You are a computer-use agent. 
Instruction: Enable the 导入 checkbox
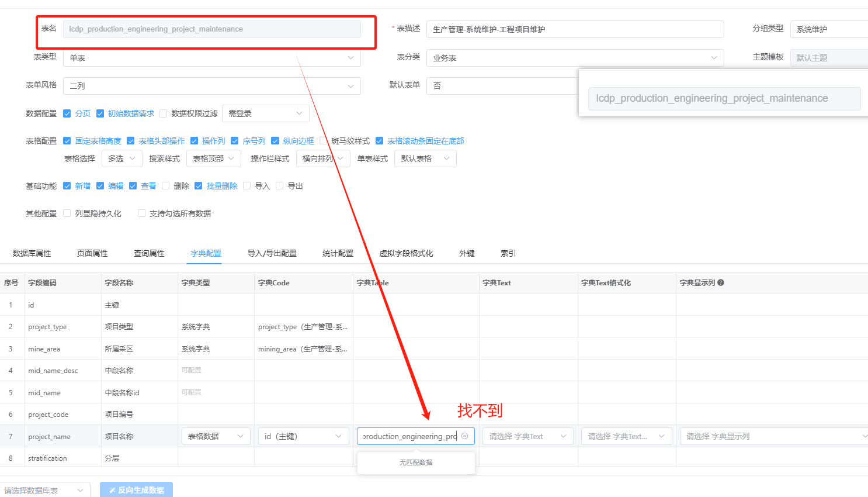tap(247, 186)
